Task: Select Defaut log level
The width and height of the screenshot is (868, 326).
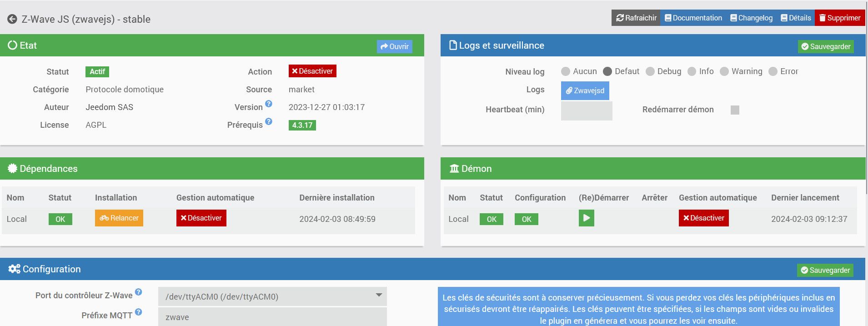Action: [607, 71]
